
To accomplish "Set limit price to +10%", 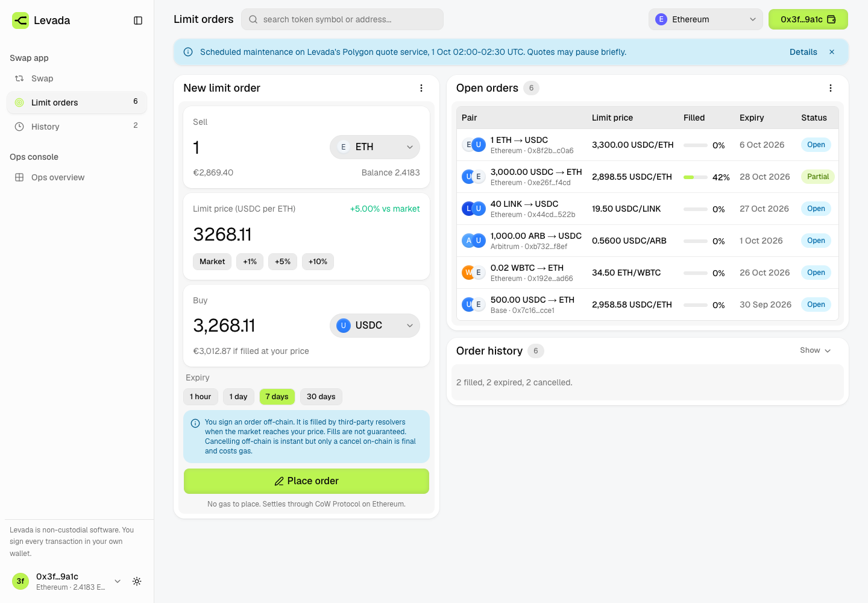I will 318,262.
